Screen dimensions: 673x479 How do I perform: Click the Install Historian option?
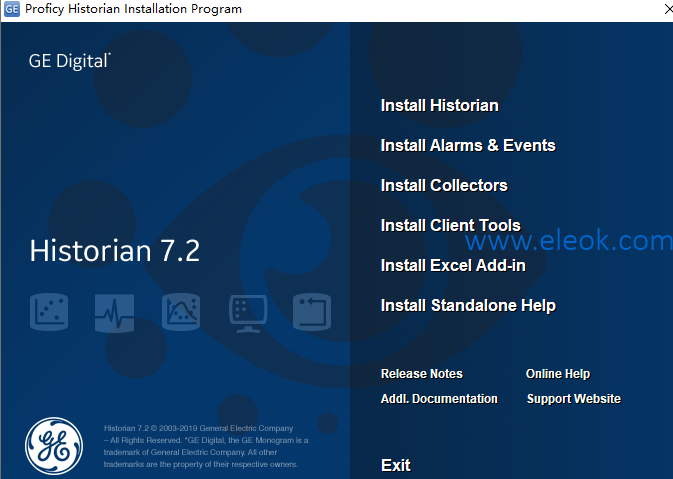click(440, 106)
